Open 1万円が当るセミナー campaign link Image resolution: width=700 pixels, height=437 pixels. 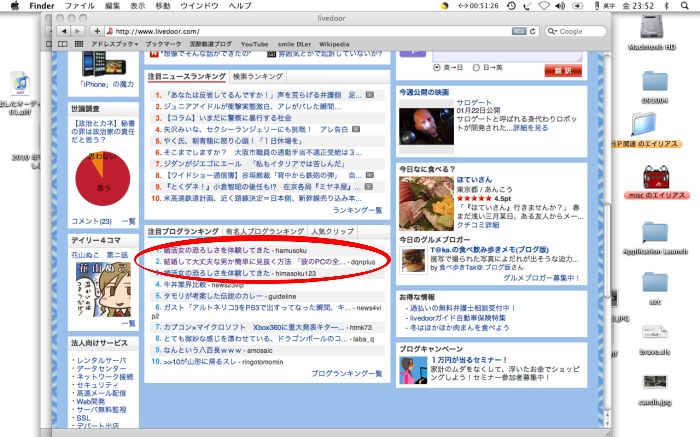(469, 359)
